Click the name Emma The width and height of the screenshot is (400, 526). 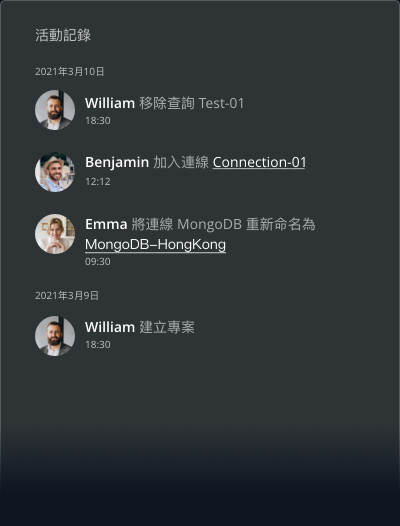pos(106,224)
